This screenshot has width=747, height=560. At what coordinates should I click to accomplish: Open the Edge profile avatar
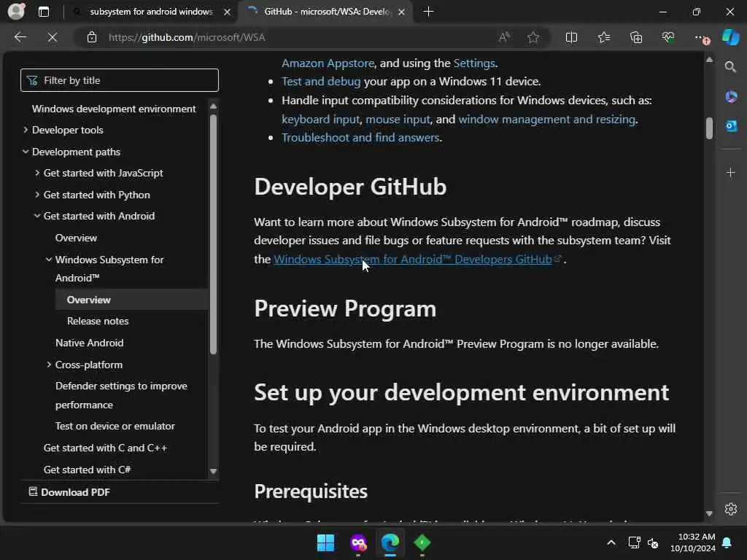[x=16, y=12]
